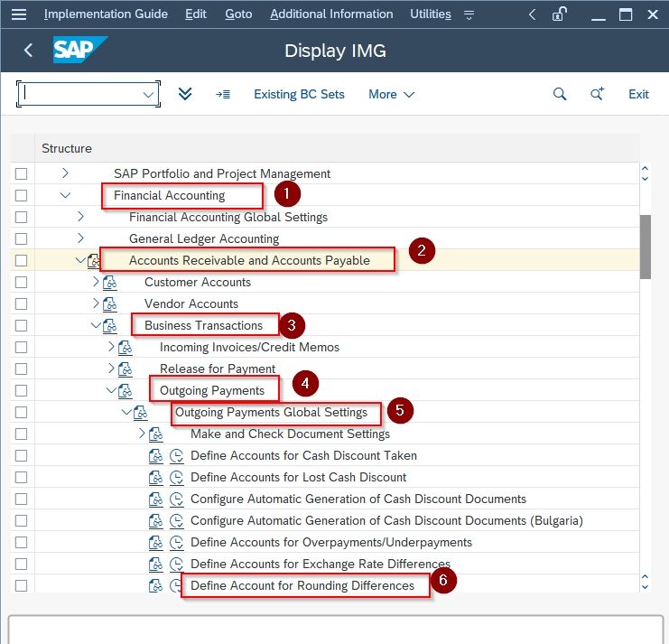Image resolution: width=669 pixels, height=644 pixels.
Task: Expand the Vendor Accounts node
Action: point(96,303)
